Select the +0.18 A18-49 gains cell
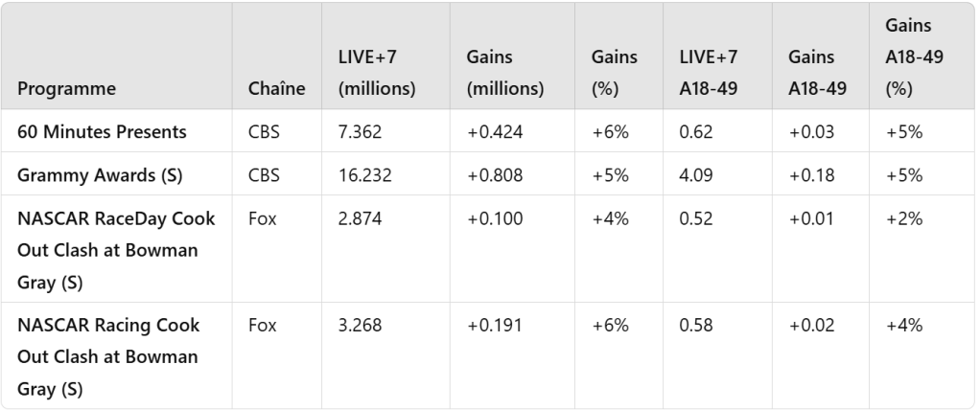The width and height of the screenshot is (980, 410). (811, 176)
